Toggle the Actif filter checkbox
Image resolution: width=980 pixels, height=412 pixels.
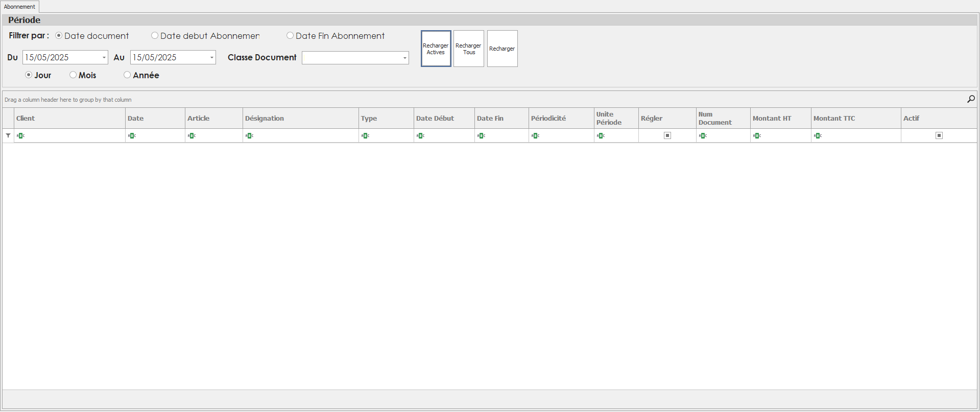coord(939,135)
